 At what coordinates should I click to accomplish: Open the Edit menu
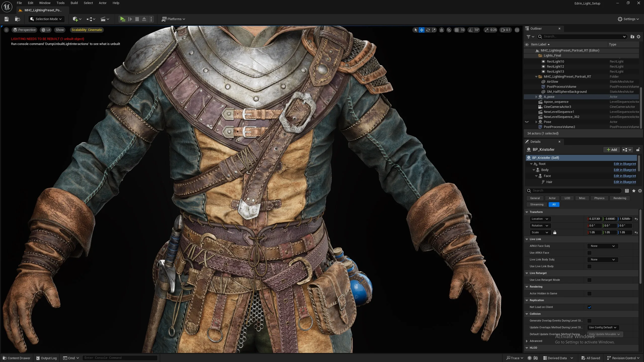coord(30,3)
